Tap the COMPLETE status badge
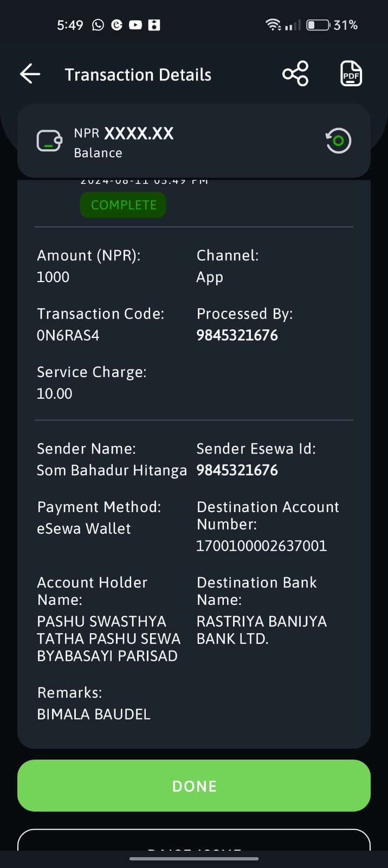The height and width of the screenshot is (868, 388). (123, 205)
